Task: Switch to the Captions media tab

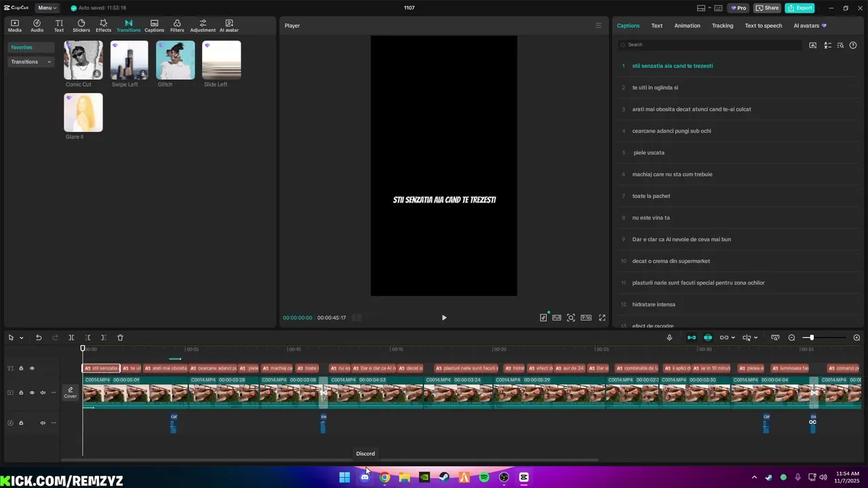Action: (x=154, y=26)
